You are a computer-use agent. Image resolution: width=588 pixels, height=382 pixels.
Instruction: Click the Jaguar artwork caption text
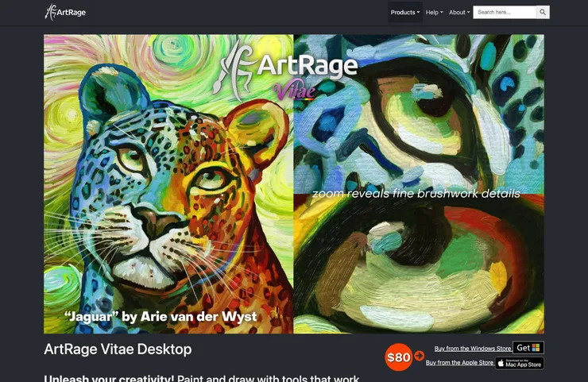(x=161, y=317)
